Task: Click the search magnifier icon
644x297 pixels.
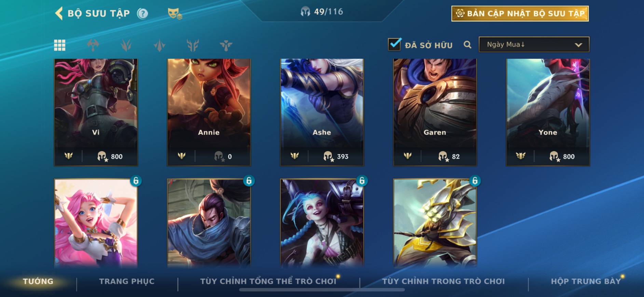Action: click(467, 45)
